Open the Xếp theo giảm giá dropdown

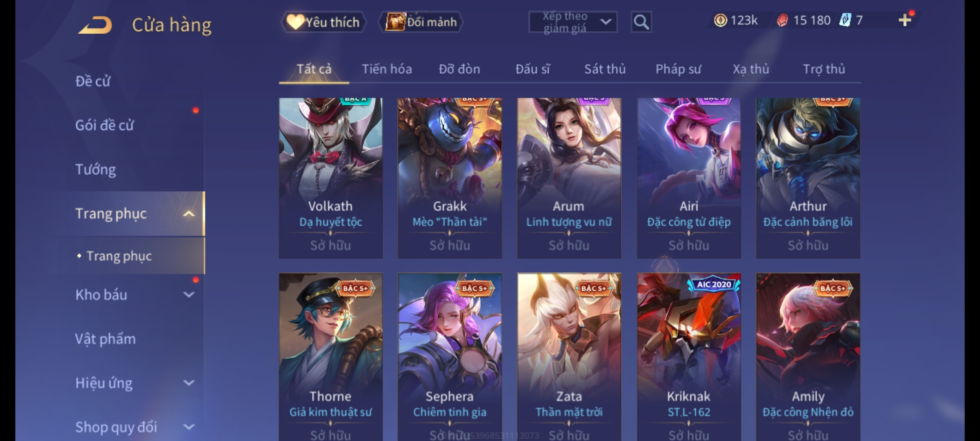coord(572,22)
